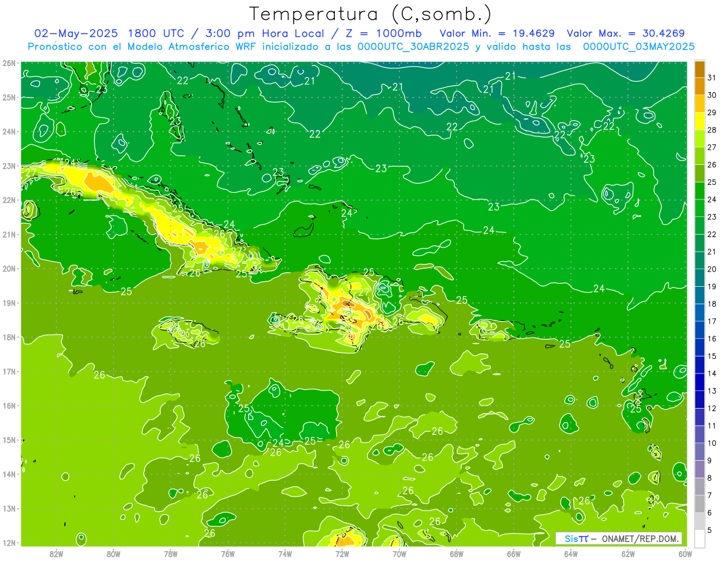Click the 64W longitude axis label
The width and height of the screenshot is (728, 562).
(x=570, y=554)
